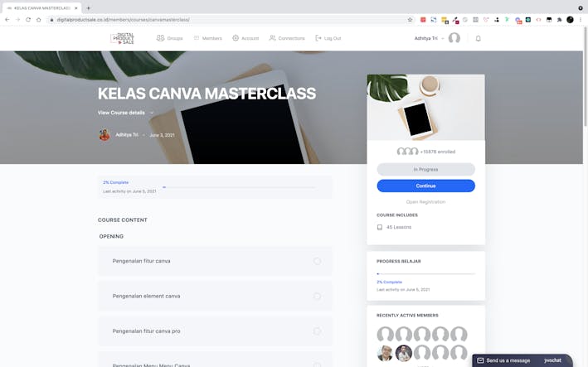Viewport: 588px width, 367px height.
Task: Toggle Pengenalan fitur canva pro completion circle
Action: pos(317,331)
